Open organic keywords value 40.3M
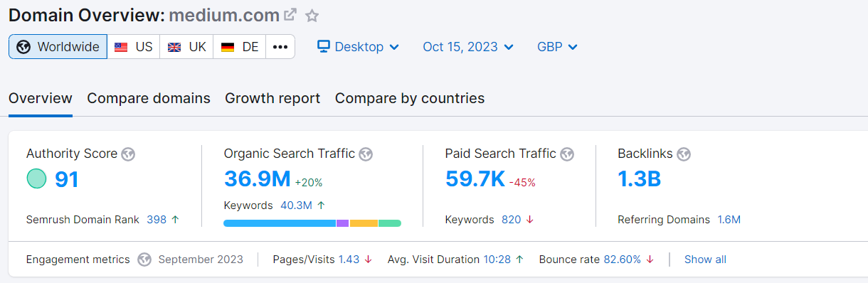The image size is (868, 283). (x=296, y=205)
